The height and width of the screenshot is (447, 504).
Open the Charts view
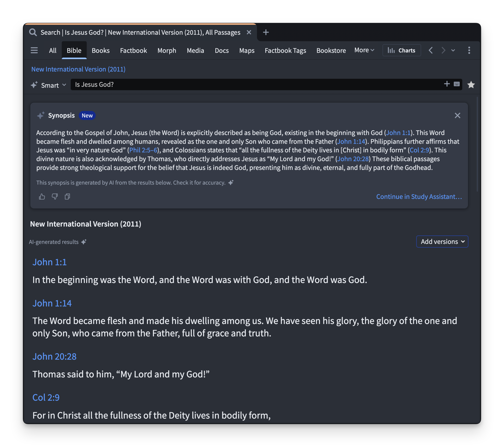pyautogui.click(x=401, y=50)
